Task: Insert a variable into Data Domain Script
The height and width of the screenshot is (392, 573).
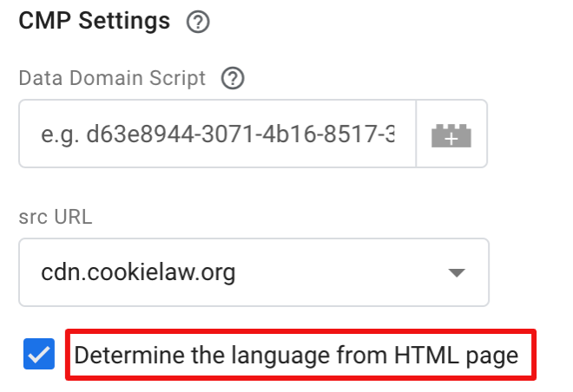Action: click(x=451, y=134)
